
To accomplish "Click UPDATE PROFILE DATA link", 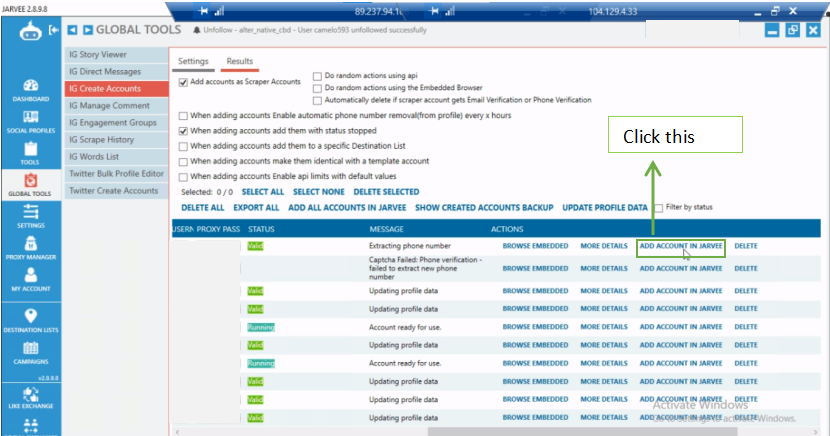I will [x=605, y=208].
